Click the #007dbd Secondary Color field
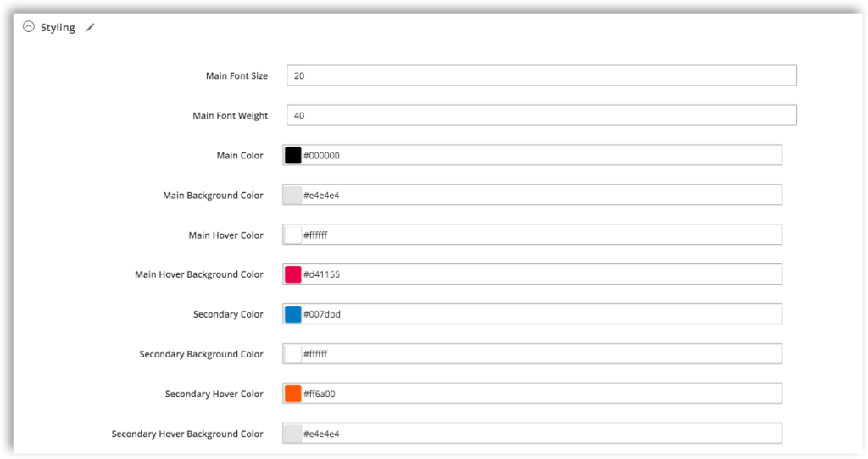Viewport: 868px width, 459px height. click(x=542, y=314)
